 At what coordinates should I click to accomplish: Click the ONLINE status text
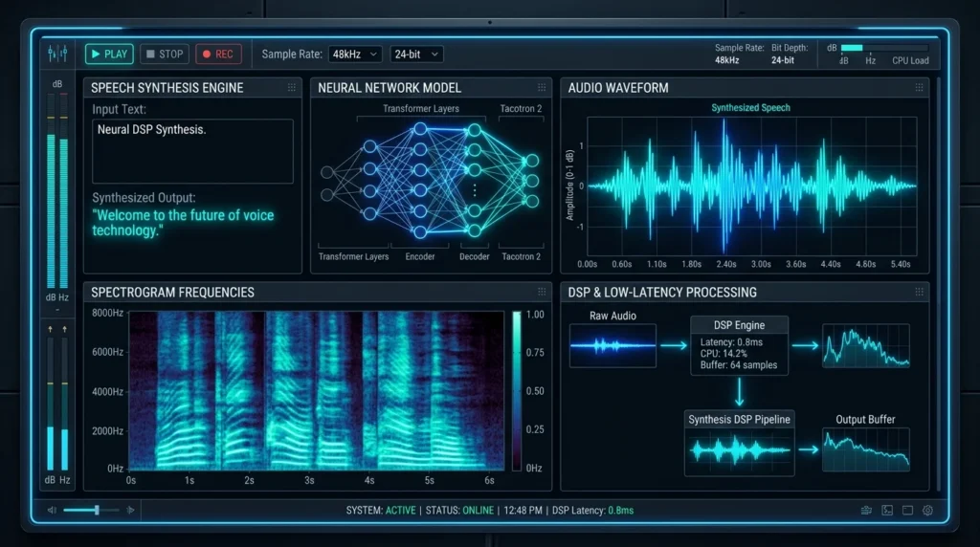click(x=479, y=510)
